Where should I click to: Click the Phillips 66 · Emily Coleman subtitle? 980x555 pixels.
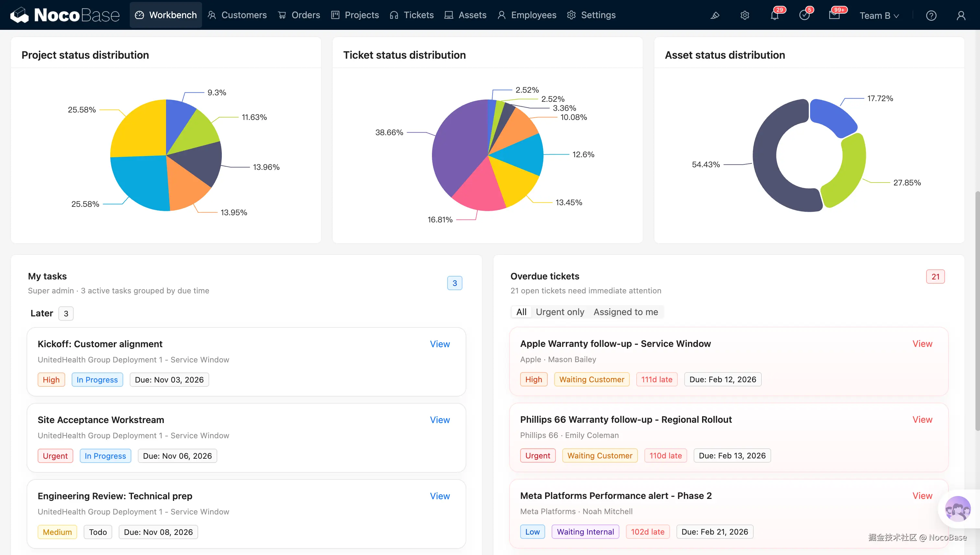[569, 435]
